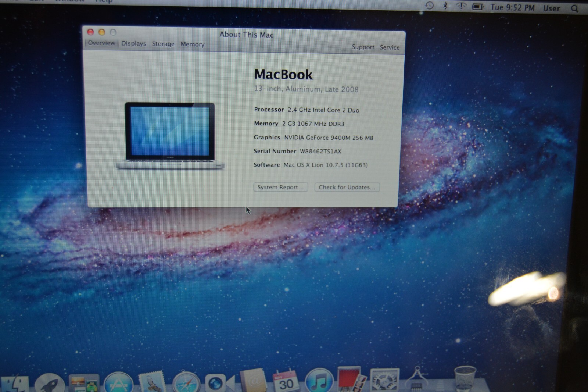Click Software 'Mac OS X Lion 10.7.5 (11G63)'
This screenshot has height=392, width=588.
pyautogui.click(x=326, y=165)
